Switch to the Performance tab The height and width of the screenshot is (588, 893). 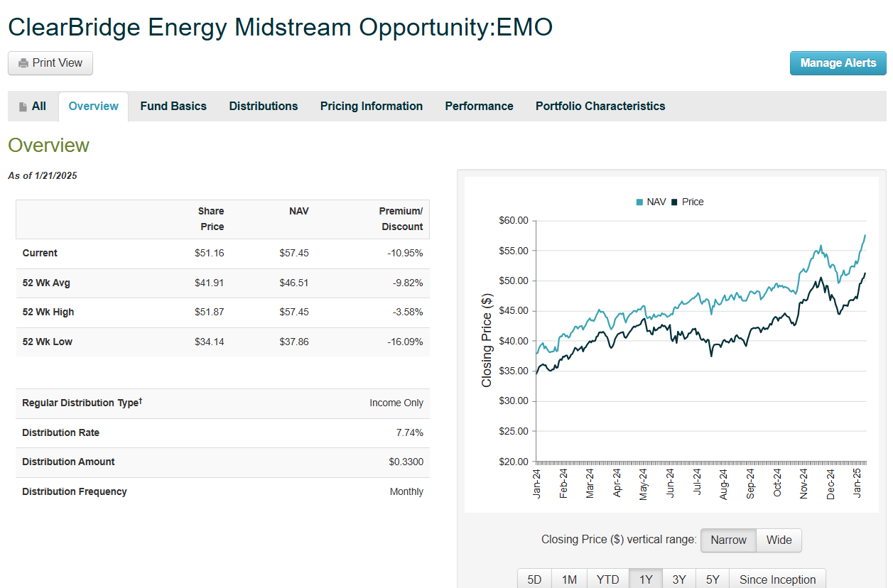(479, 106)
